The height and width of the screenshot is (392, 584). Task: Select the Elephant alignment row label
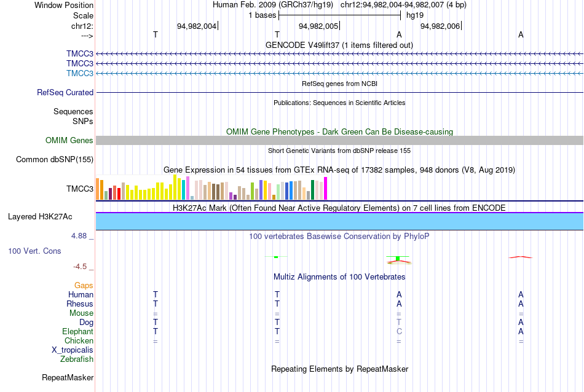(x=78, y=331)
